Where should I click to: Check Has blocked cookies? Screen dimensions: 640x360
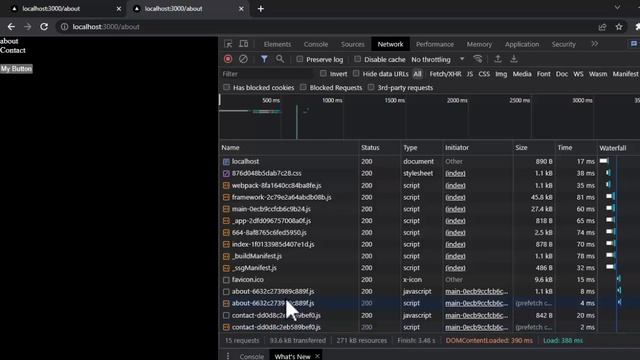pos(227,87)
